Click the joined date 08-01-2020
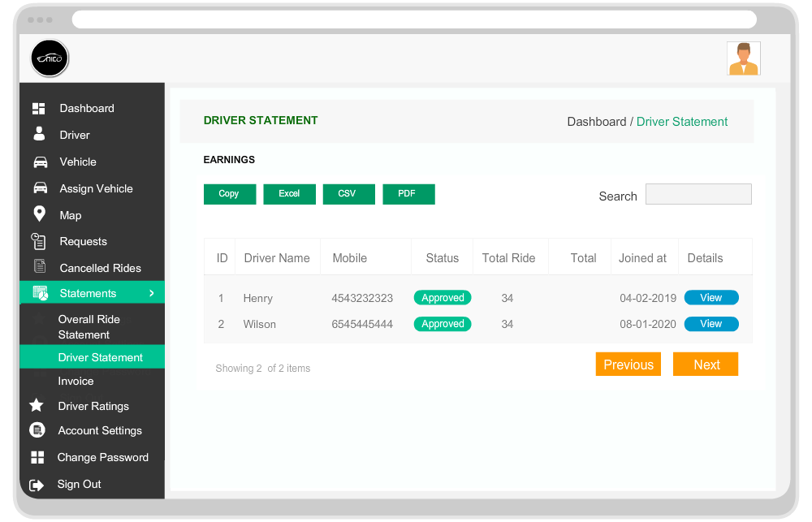This screenshot has width=812, height=522. [648, 324]
